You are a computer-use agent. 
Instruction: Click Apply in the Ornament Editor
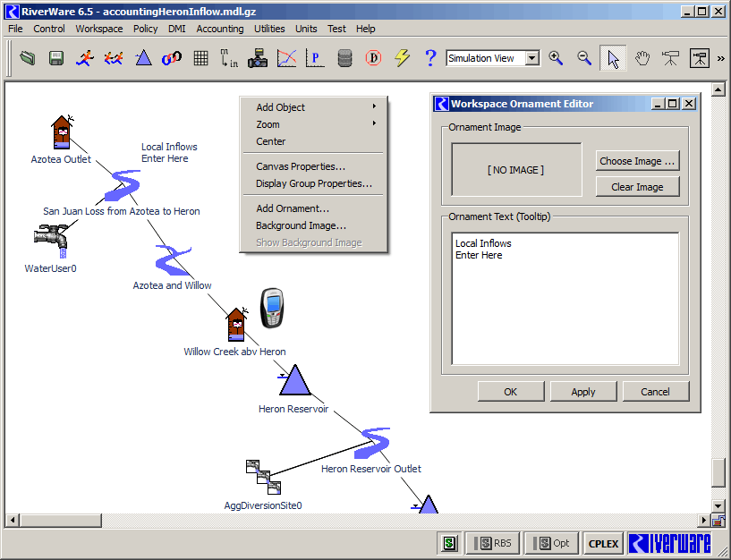[x=583, y=392]
